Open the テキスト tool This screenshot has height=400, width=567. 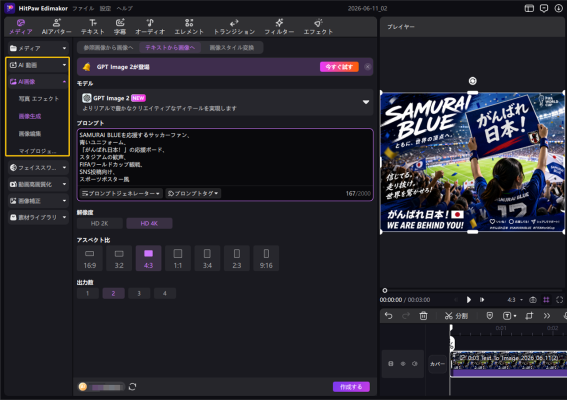coord(93,27)
